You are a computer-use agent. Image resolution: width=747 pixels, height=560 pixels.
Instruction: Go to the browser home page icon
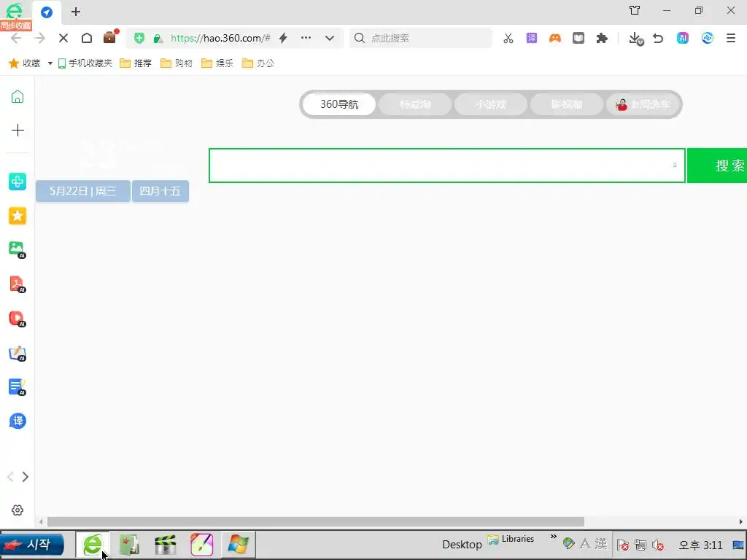click(x=87, y=38)
